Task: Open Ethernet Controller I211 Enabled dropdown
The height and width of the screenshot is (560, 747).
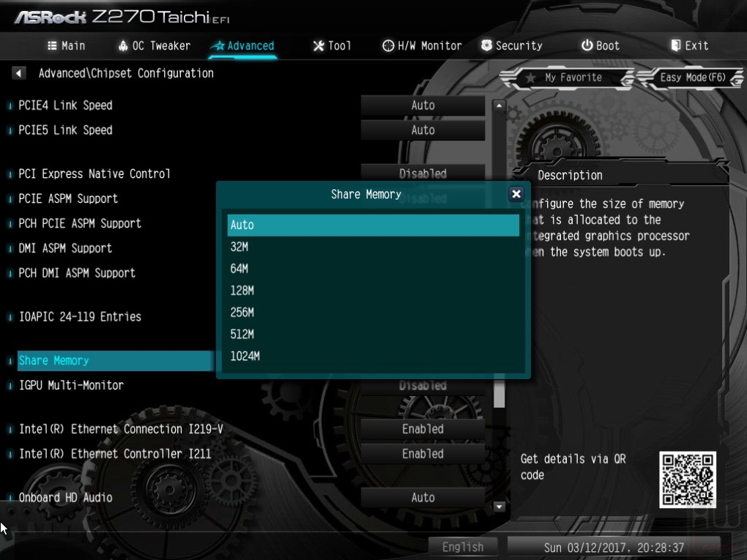Action: (423, 454)
